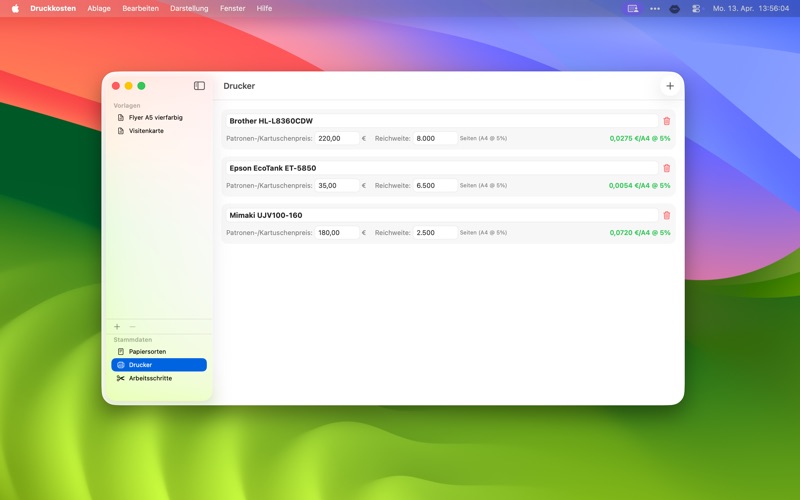
Task: Click the 0,0054 €/A4 @ 5% cost value
Action: [x=639, y=185]
